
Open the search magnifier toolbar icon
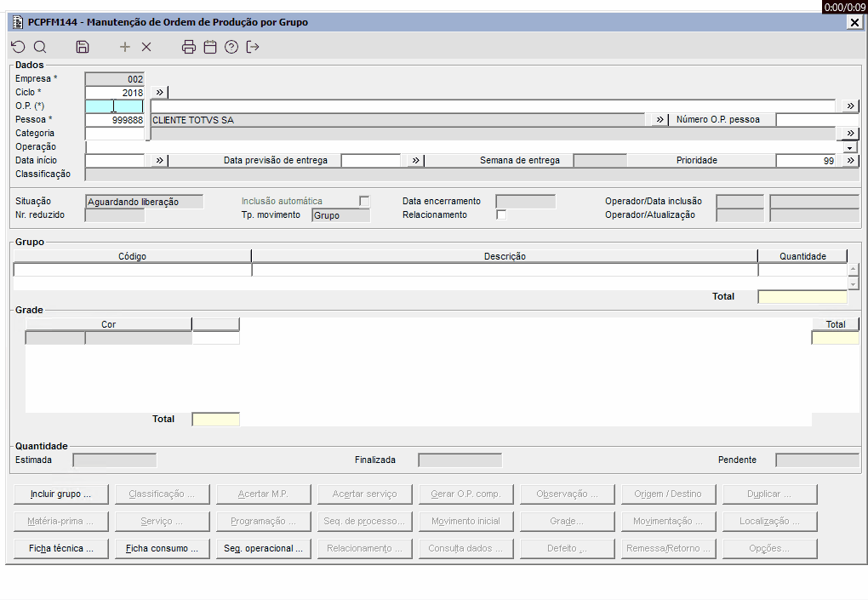[x=40, y=47]
